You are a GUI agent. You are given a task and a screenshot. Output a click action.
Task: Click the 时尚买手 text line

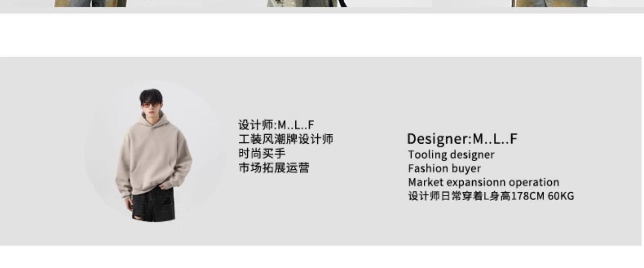(x=262, y=153)
